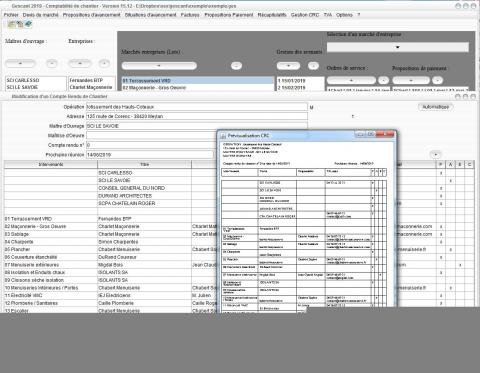Open the ? help menu
This screenshot has width=480, height=373.
click(x=359, y=15)
